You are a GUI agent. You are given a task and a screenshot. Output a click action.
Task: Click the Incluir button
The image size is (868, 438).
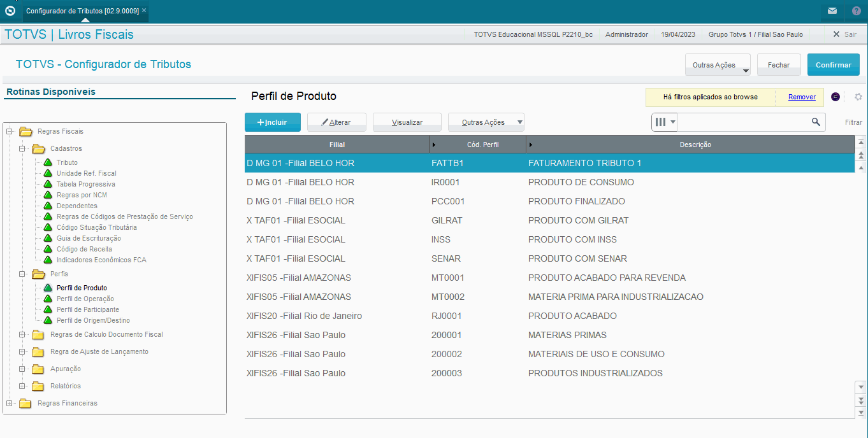pyautogui.click(x=273, y=122)
